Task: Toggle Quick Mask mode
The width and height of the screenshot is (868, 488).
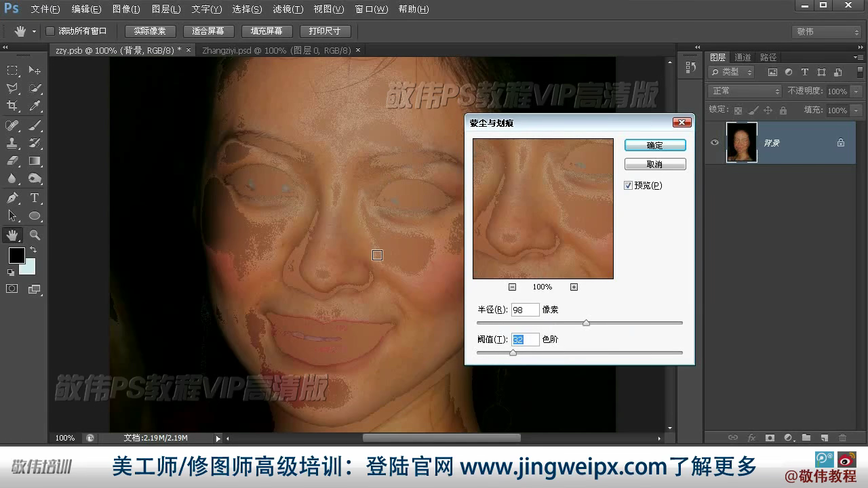Action: [x=12, y=289]
